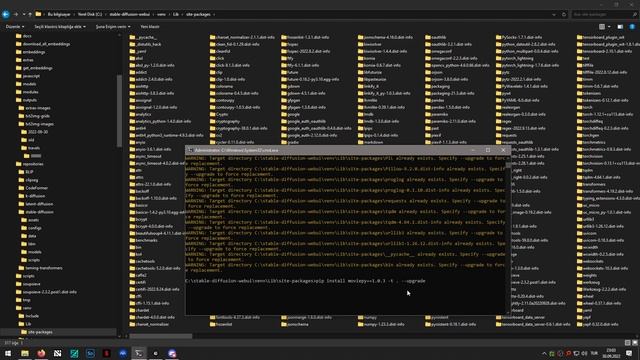Open File Explorer from the taskbar

pos(24,353)
